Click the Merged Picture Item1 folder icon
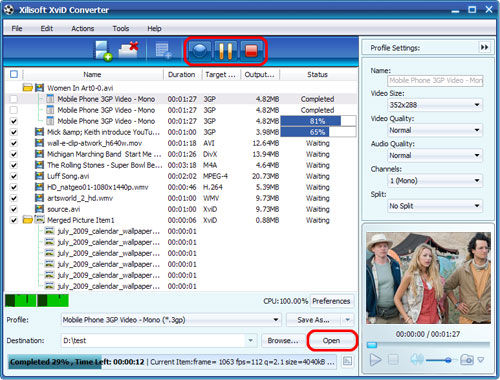The width and height of the screenshot is (500, 380). click(x=28, y=220)
